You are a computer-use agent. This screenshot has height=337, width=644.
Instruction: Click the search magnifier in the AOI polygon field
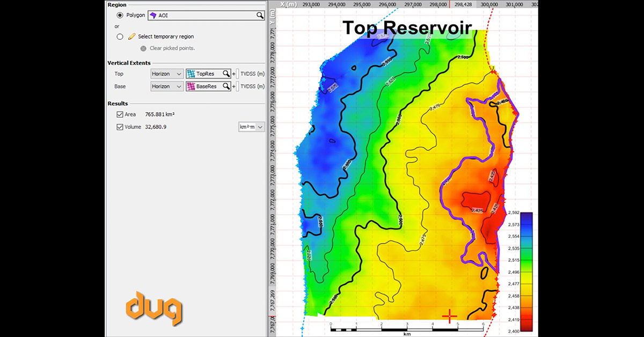[260, 16]
